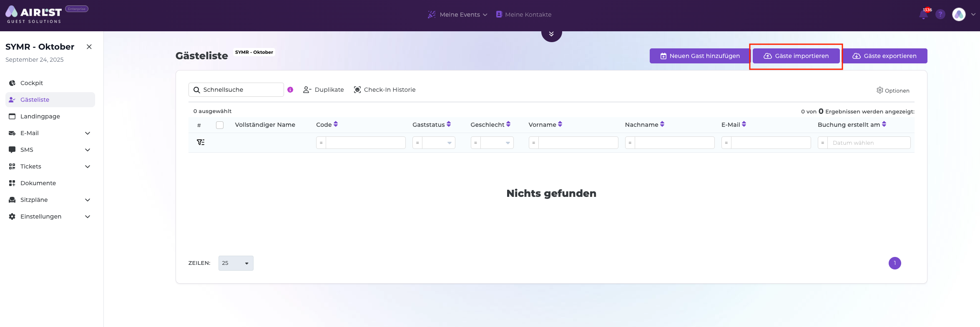Expand the E-Mail sidebar section
This screenshot has height=327, width=980.
pyautogui.click(x=88, y=133)
